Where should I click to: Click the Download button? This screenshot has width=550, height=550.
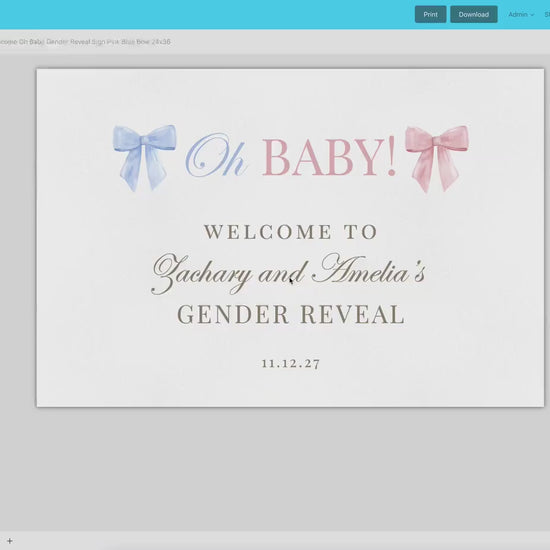(x=474, y=14)
